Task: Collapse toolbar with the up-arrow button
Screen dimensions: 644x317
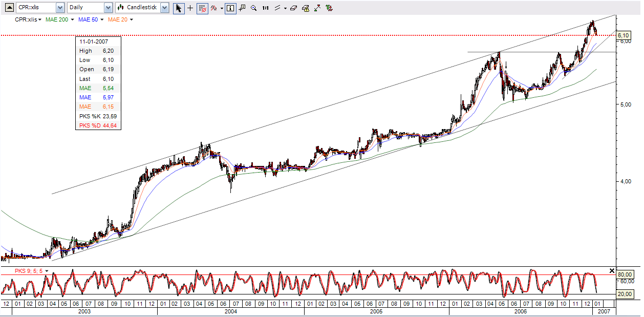Action: click(9, 8)
